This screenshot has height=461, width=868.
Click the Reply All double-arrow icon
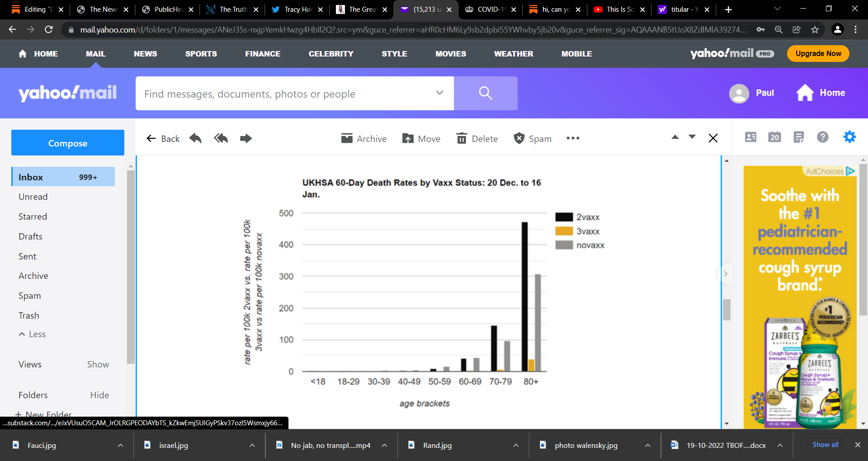pos(221,138)
